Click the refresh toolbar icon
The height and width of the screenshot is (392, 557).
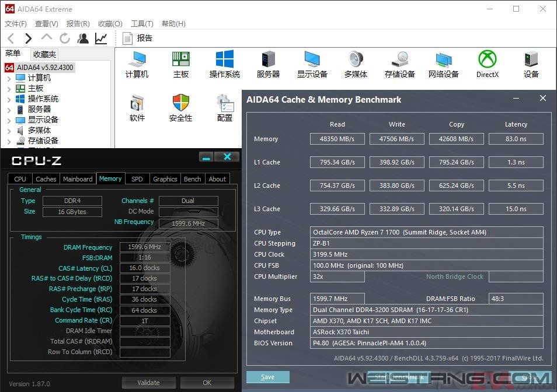coord(65,38)
